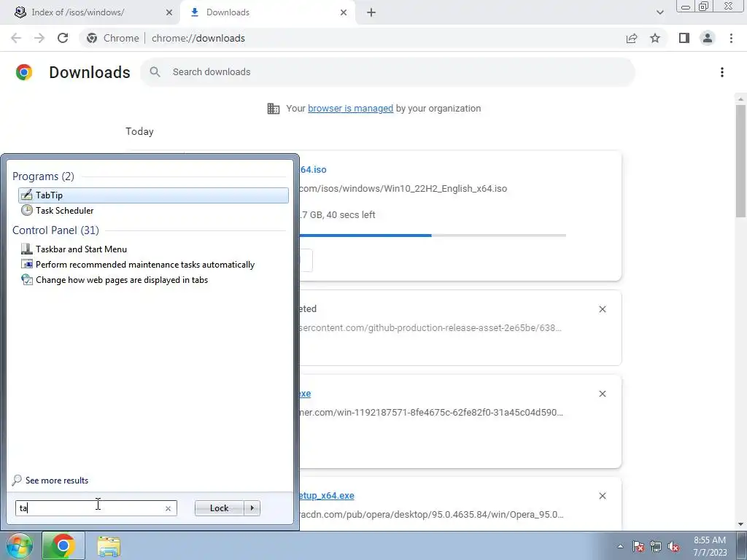747x560 pixels.
Task: Click the scrollbar up arrow
Action: tap(740, 99)
